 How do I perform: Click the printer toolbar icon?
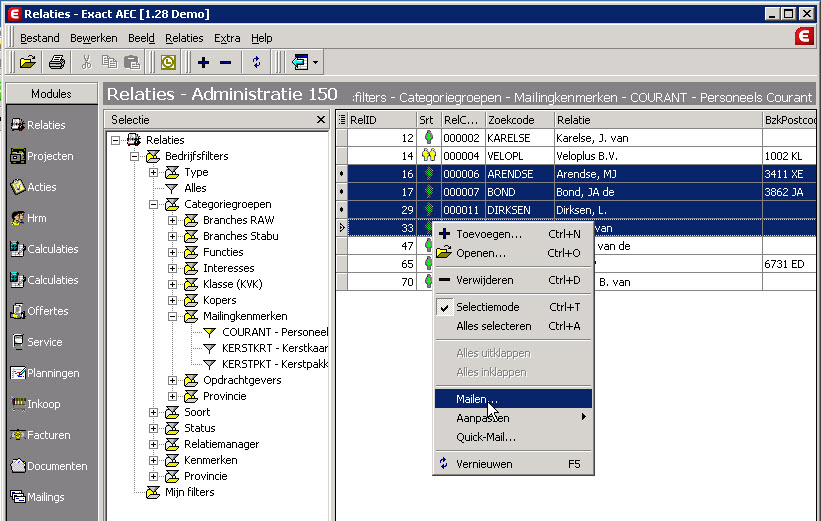[x=57, y=62]
